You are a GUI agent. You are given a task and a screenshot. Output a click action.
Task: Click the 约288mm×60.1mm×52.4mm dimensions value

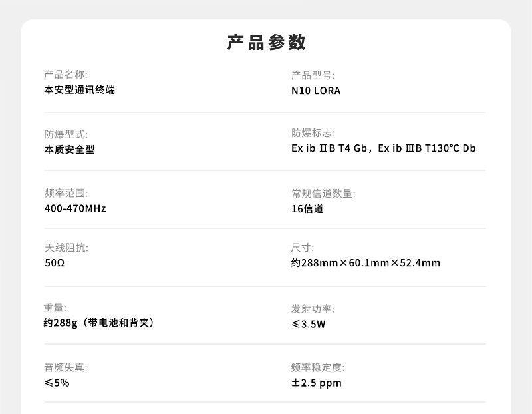[x=365, y=263]
